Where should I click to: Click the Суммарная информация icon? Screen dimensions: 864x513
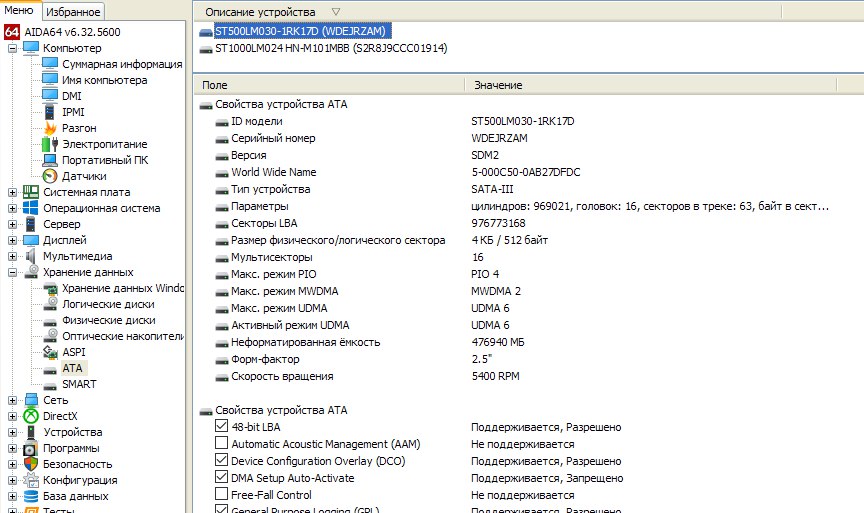pos(50,64)
